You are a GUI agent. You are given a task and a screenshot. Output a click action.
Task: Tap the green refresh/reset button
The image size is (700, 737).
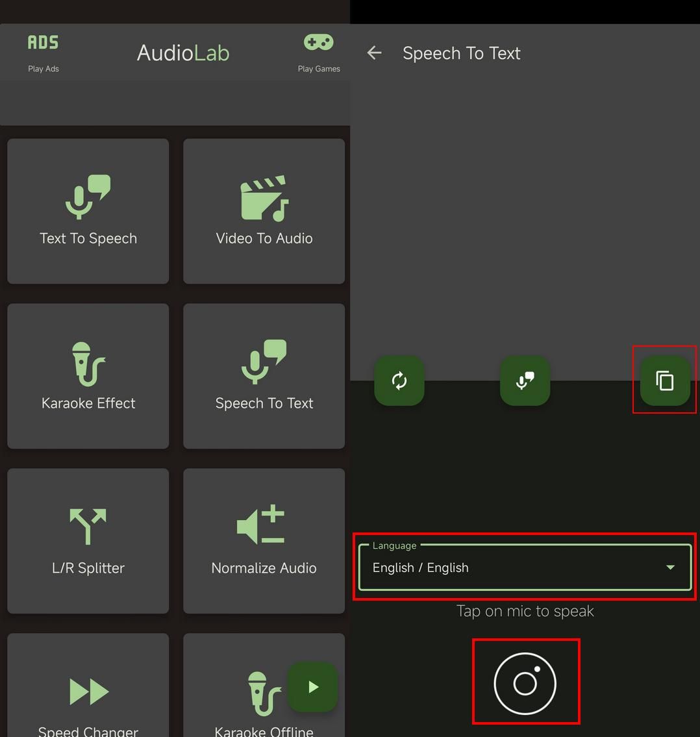[x=399, y=381]
